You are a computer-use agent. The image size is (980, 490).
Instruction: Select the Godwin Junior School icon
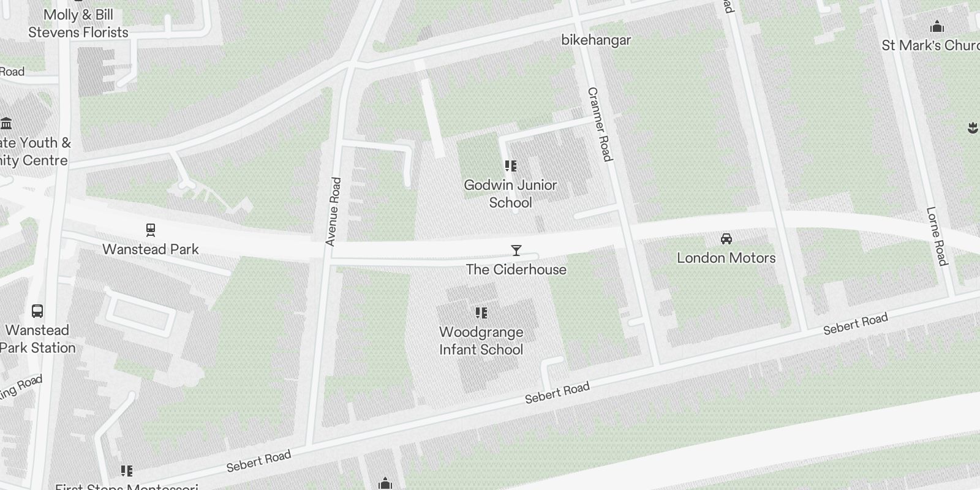pyautogui.click(x=510, y=166)
